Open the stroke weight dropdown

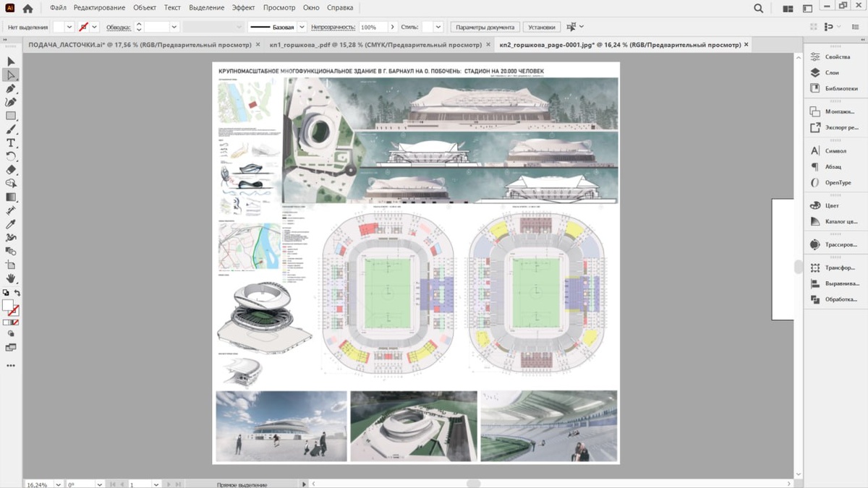pyautogui.click(x=174, y=27)
